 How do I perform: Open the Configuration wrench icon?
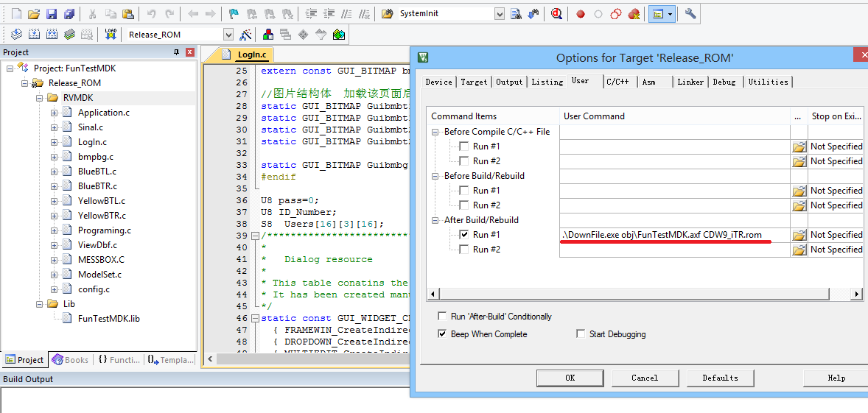click(690, 14)
